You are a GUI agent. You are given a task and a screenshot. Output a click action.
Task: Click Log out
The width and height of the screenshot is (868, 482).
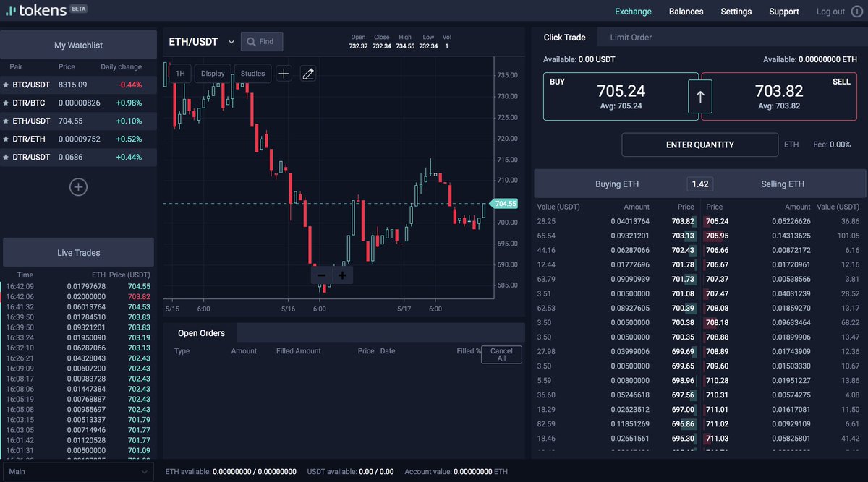click(x=830, y=12)
